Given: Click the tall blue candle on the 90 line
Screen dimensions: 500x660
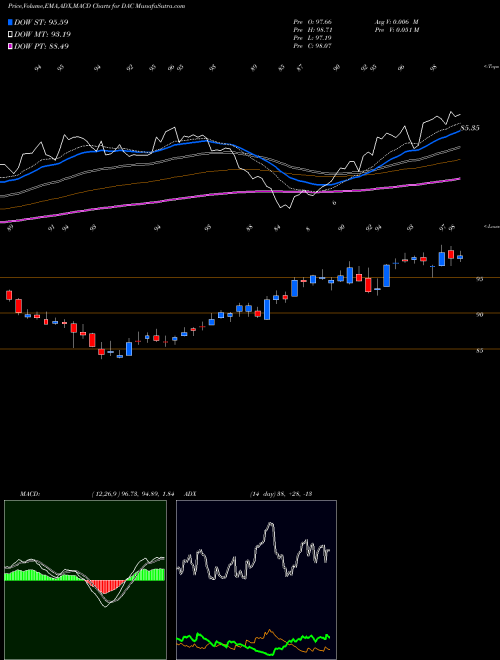Looking at the screenshot, I should 267,309.
